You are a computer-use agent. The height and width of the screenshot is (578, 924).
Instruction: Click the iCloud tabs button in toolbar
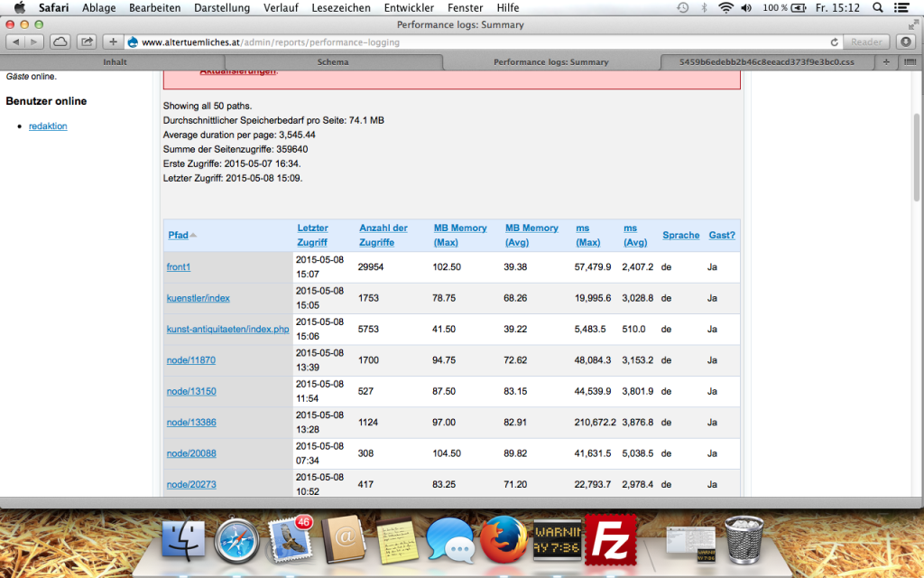[60, 42]
